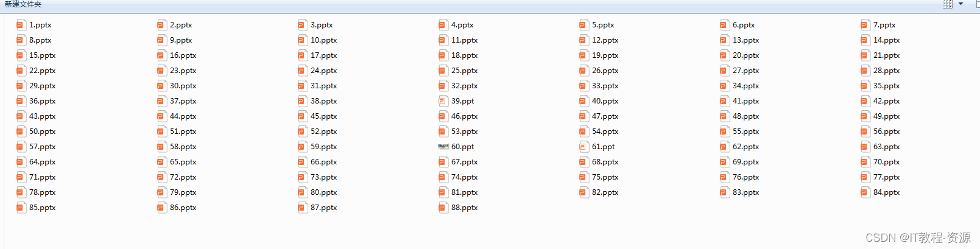Select the 10.pptx file icon

click(x=302, y=40)
